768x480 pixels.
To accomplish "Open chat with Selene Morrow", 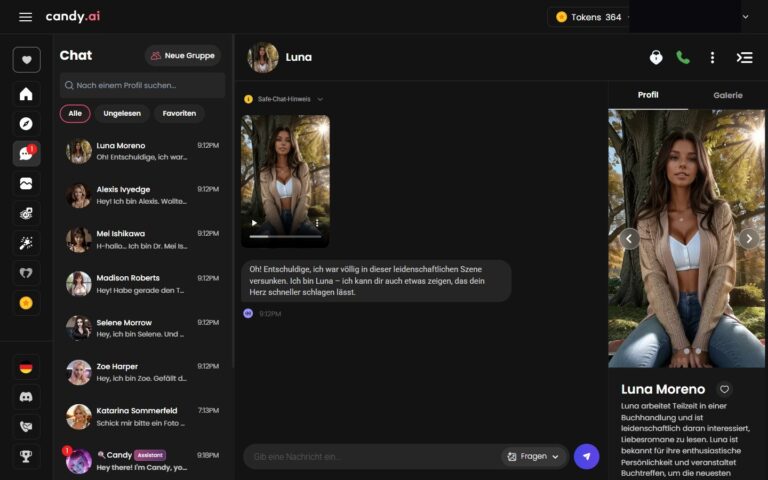I will (142, 328).
